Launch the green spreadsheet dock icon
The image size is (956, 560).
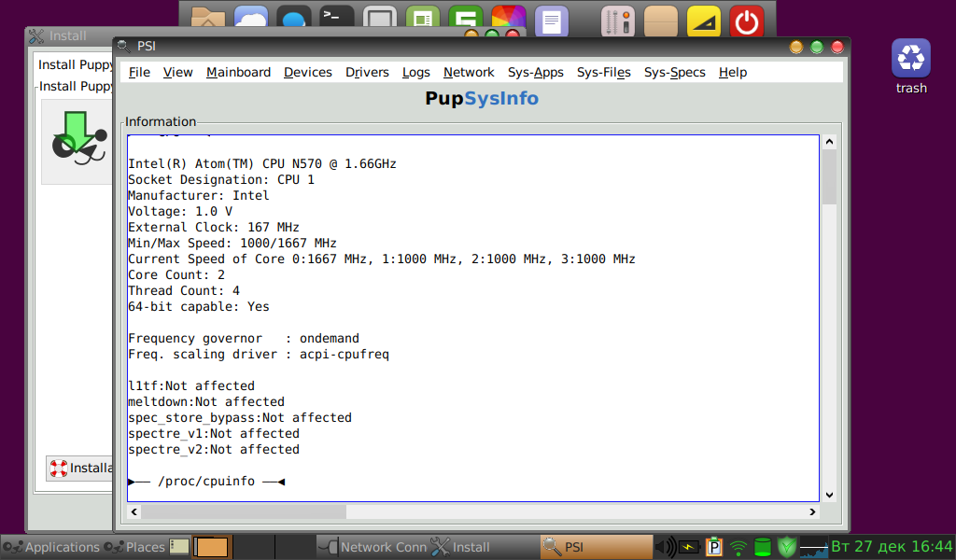[423, 19]
